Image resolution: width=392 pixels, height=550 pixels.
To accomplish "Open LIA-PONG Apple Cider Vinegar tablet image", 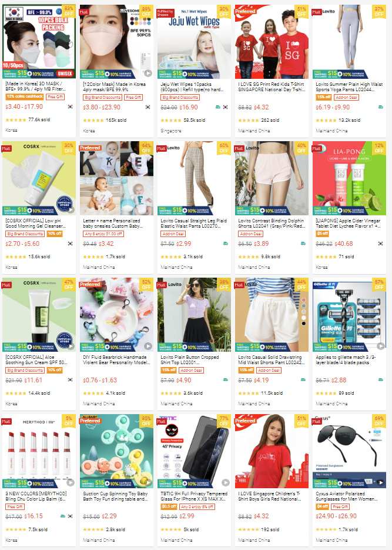I will click(x=349, y=178).
